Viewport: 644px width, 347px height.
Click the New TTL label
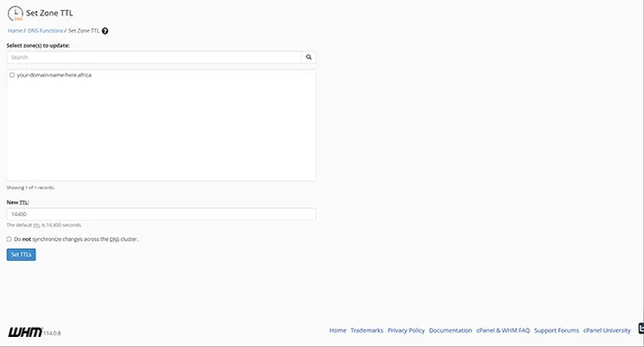click(17, 202)
